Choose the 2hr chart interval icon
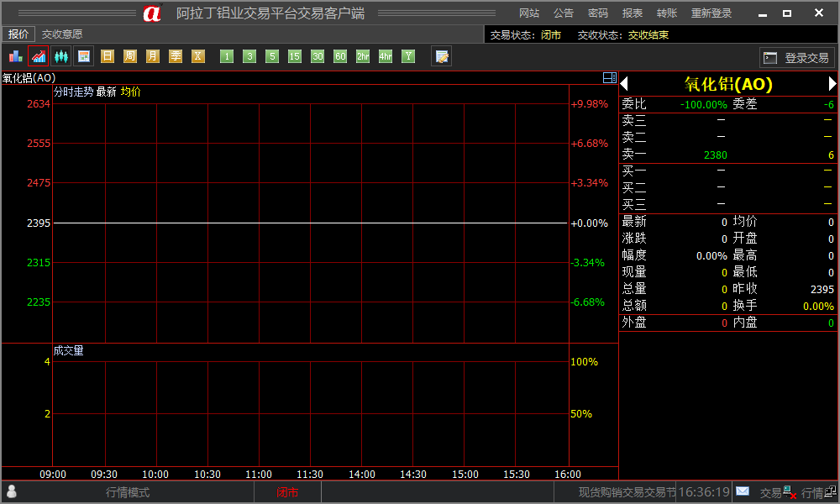Screen dimensions: 840x504 point(363,56)
